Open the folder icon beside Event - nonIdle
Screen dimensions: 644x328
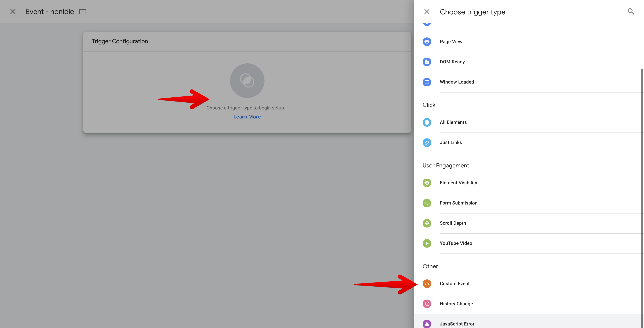(83, 12)
